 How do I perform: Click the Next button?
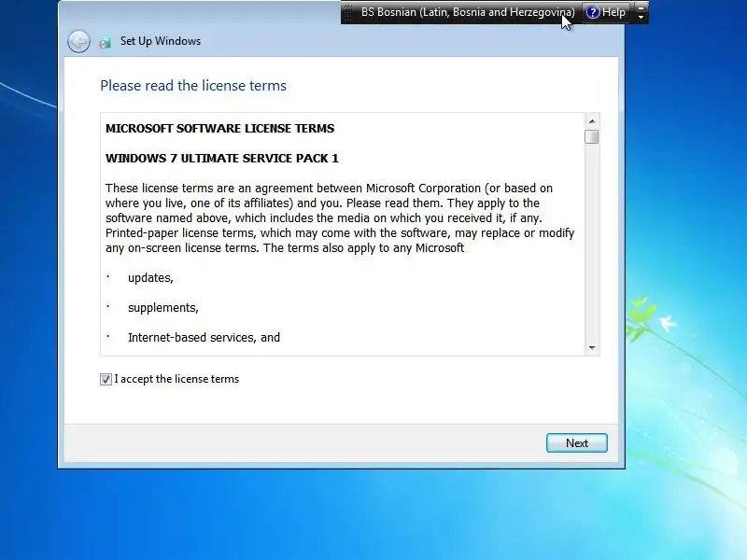(576, 442)
